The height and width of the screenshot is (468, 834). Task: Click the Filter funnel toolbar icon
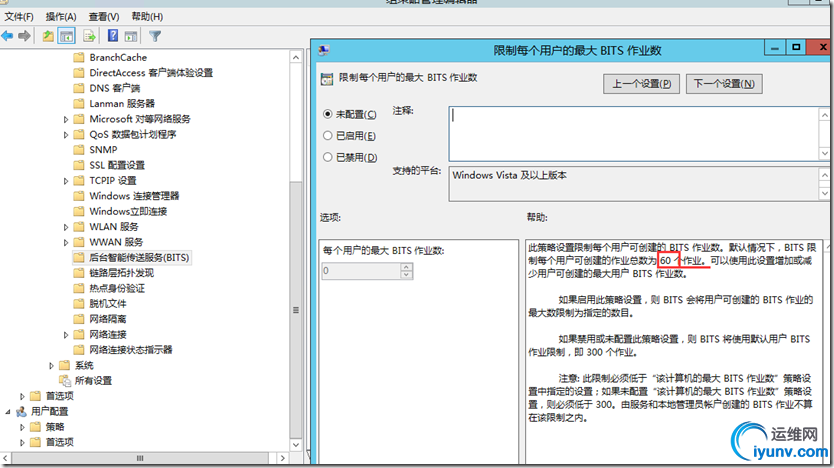pos(155,36)
